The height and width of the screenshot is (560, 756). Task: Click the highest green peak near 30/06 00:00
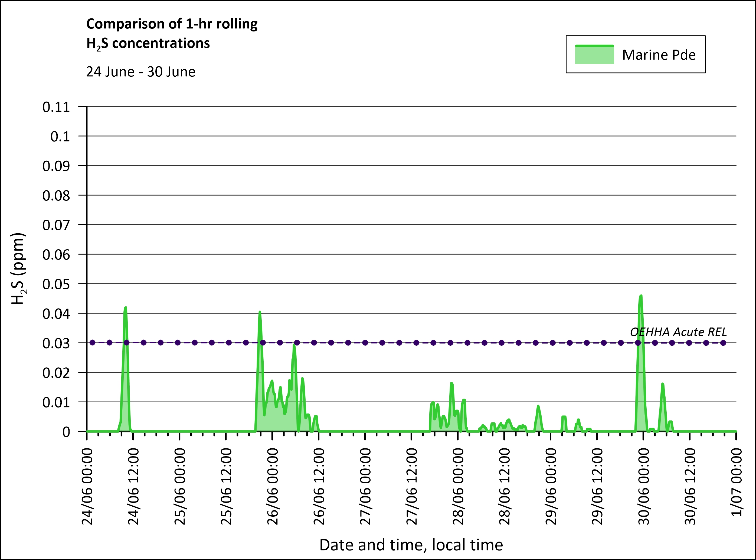[x=640, y=296]
